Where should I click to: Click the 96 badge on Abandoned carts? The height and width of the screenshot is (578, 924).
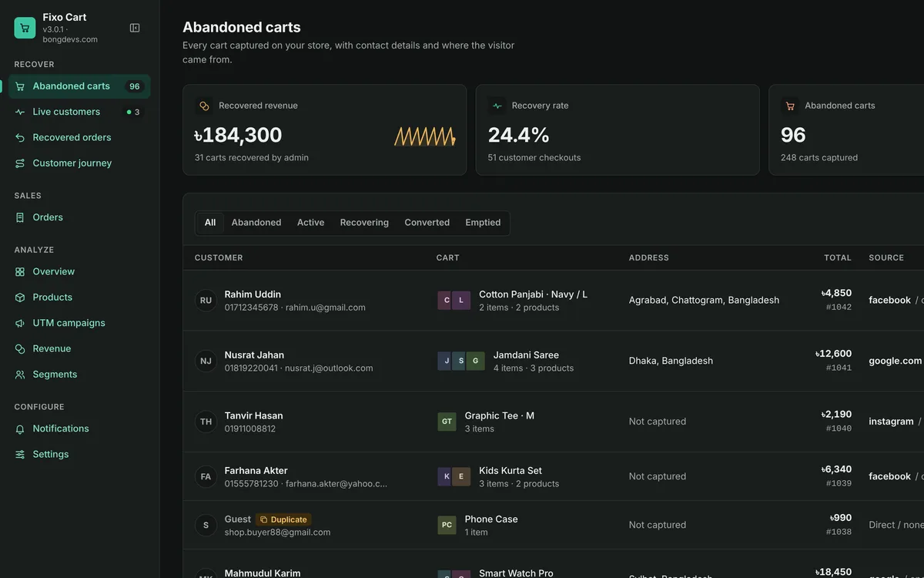[x=135, y=86]
